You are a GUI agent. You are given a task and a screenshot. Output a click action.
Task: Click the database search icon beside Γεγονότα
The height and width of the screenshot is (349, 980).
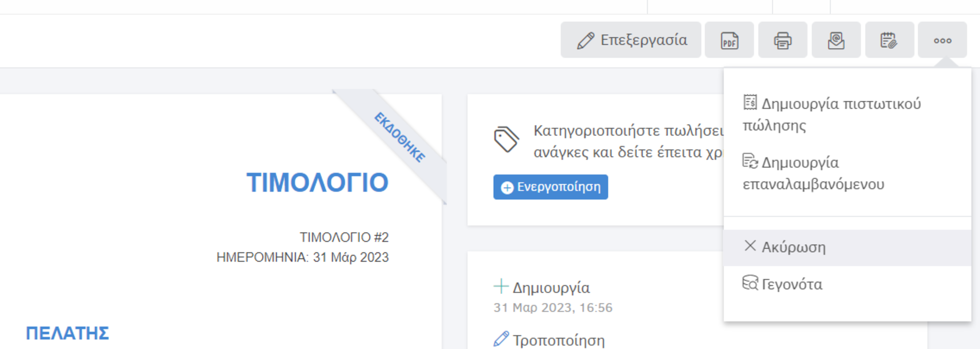[750, 283]
